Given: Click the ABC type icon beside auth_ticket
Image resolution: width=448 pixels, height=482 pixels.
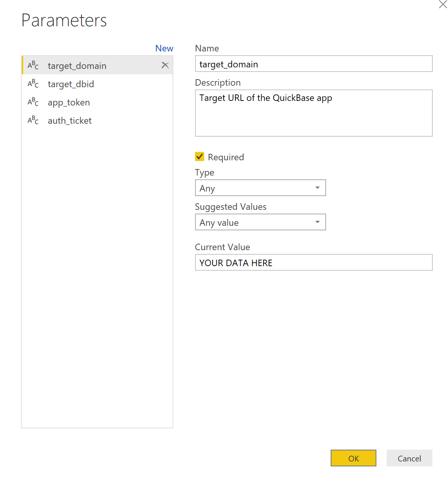Looking at the screenshot, I should point(33,120).
